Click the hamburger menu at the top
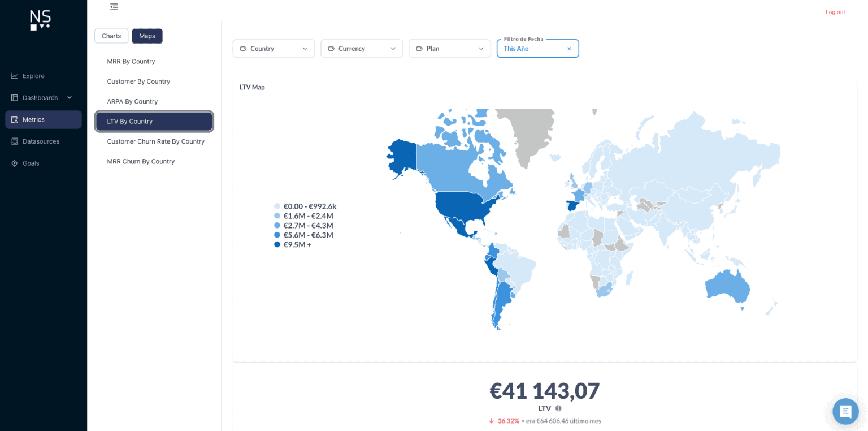The height and width of the screenshot is (431, 868). coord(114,7)
